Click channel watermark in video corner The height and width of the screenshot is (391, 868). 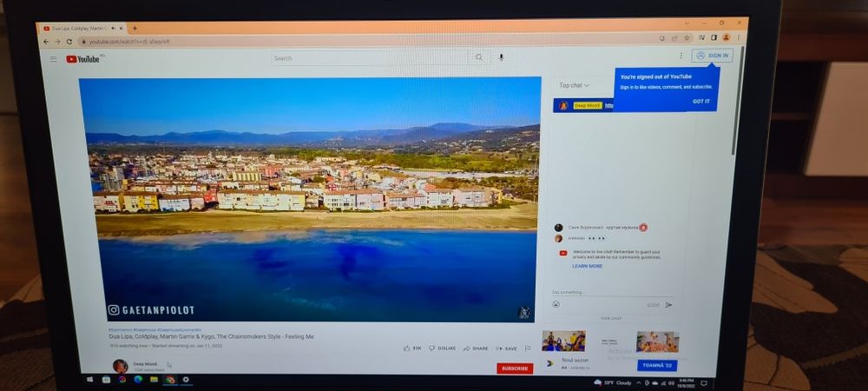point(523,312)
